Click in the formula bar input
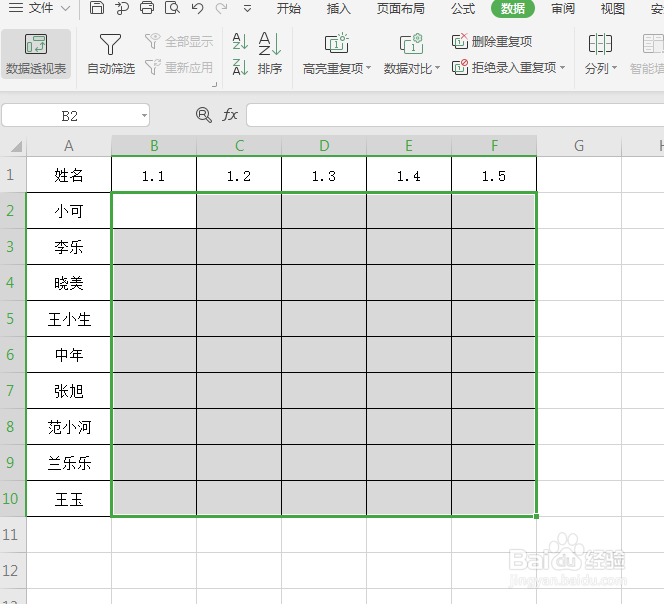This screenshot has width=664, height=604. pos(455,115)
